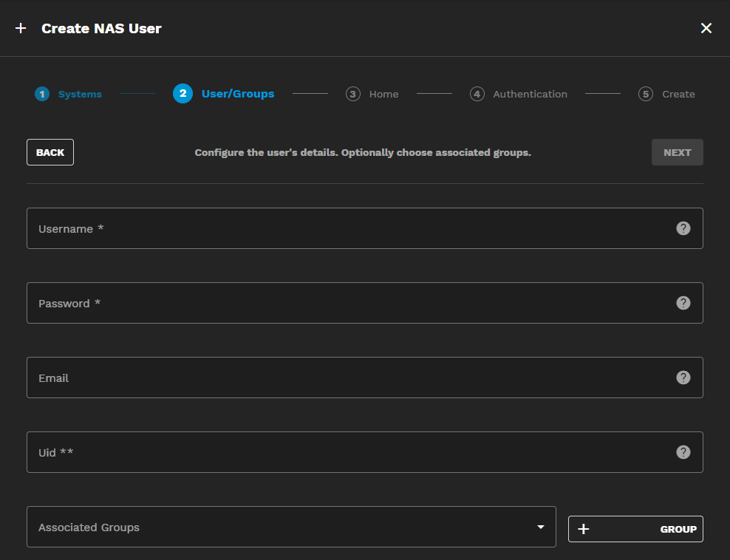The image size is (730, 560).
Task: Focus the Username input field
Action: 347,228
